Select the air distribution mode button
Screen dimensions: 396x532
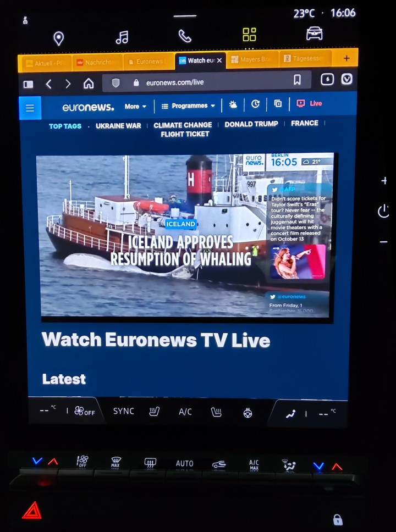pos(289,465)
